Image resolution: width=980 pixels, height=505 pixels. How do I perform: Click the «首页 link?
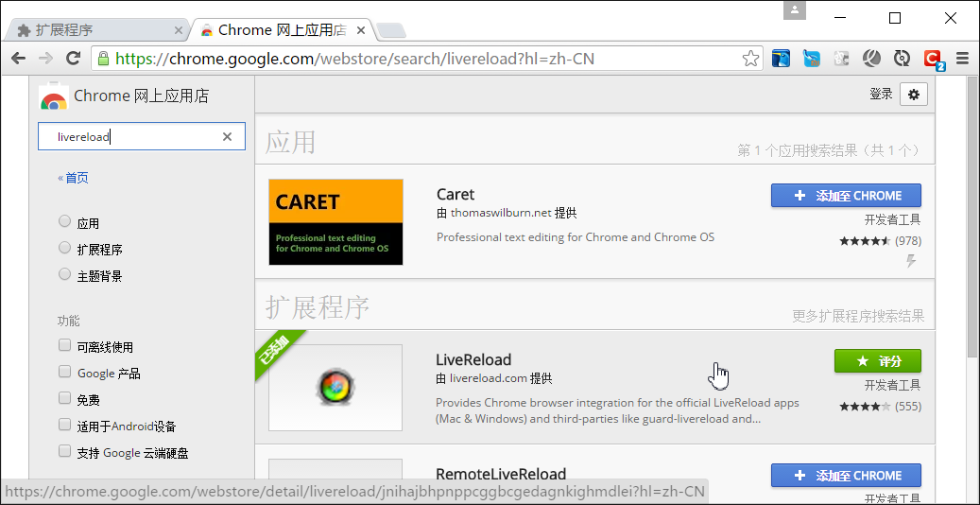click(73, 178)
